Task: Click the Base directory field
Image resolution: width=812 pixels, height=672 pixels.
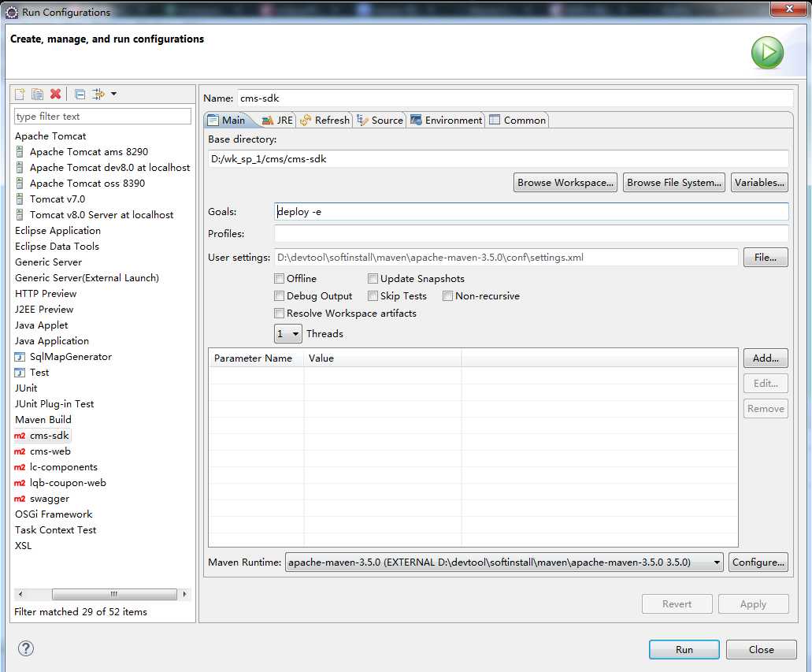Action: point(499,158)
